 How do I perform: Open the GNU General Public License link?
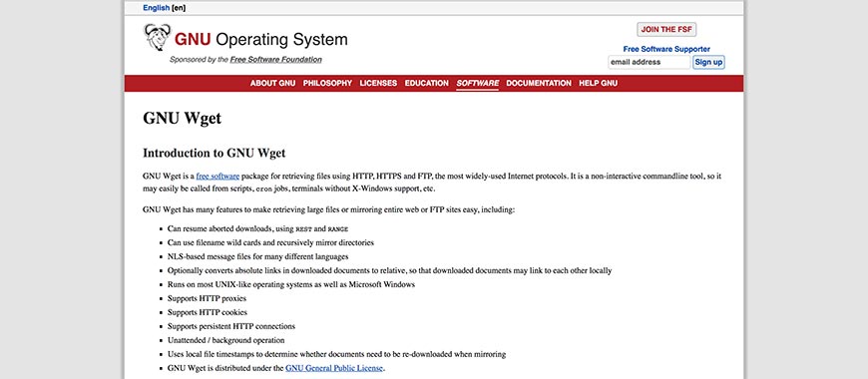334,368
